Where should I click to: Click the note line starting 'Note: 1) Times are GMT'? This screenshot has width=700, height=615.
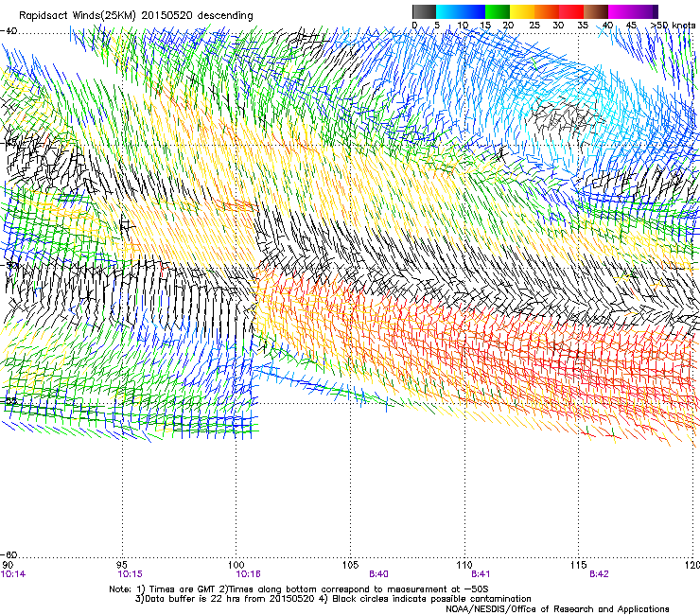[298, 589]
